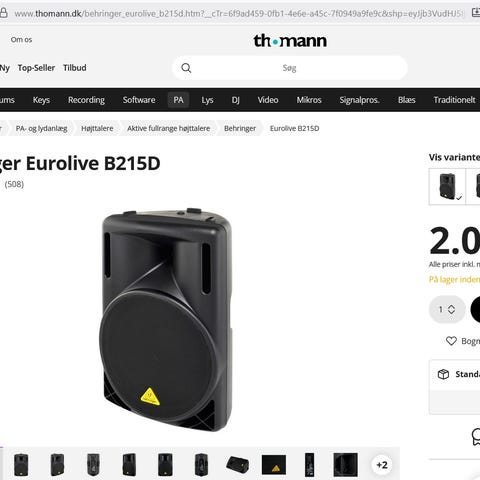Viewport: 480px width, 480px height.
Task: Click Aktive fullrange højttalere breadcrumb
Action: [169, 128]
